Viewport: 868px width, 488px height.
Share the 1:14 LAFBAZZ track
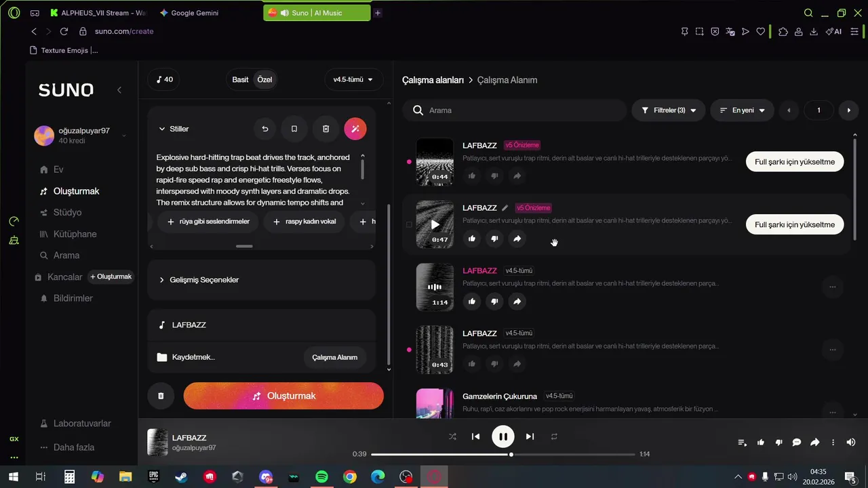(x=517, y=302)
